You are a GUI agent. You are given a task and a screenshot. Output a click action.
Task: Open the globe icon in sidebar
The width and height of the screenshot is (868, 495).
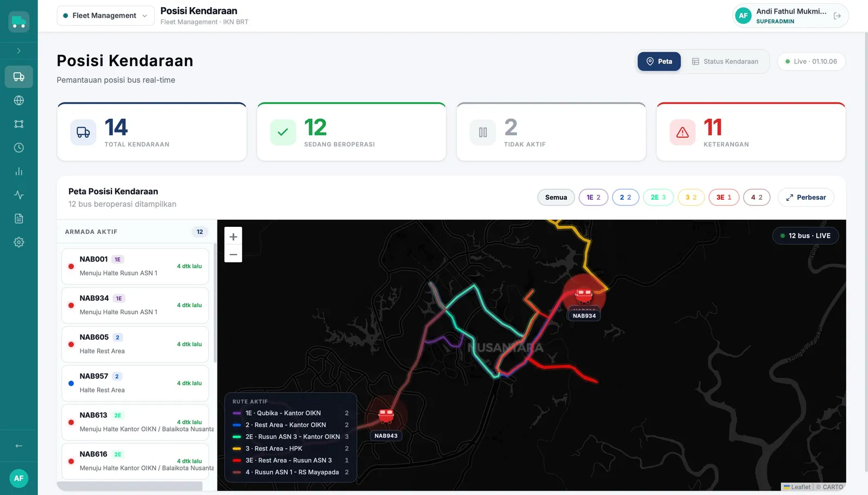pos(18,100)
